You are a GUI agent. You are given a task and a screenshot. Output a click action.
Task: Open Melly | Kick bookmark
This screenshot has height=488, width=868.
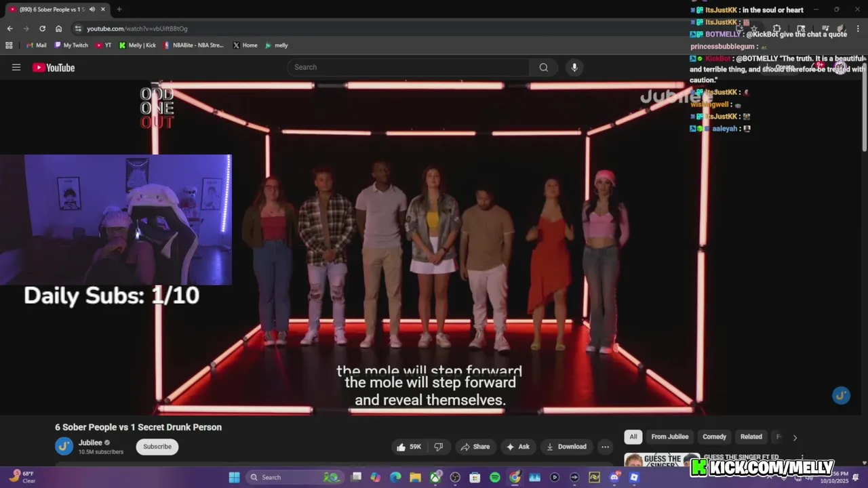pyautogui.click(x=137, y=45)
